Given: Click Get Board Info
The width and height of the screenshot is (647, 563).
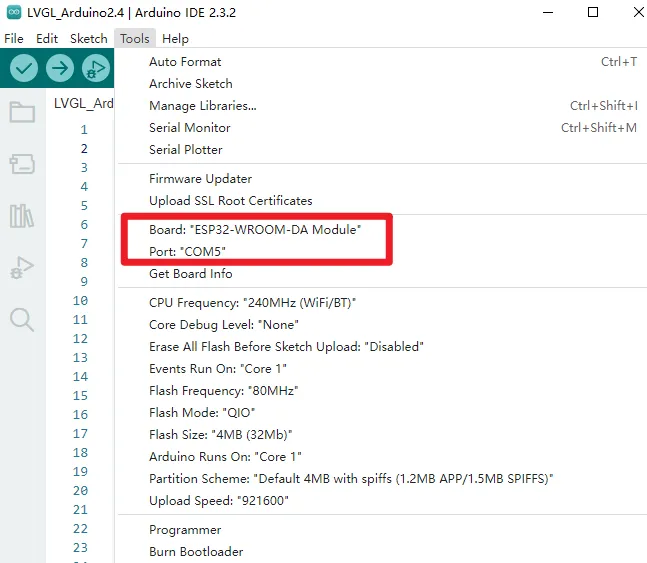Looking at the screenshot, I should click(190, 274).
